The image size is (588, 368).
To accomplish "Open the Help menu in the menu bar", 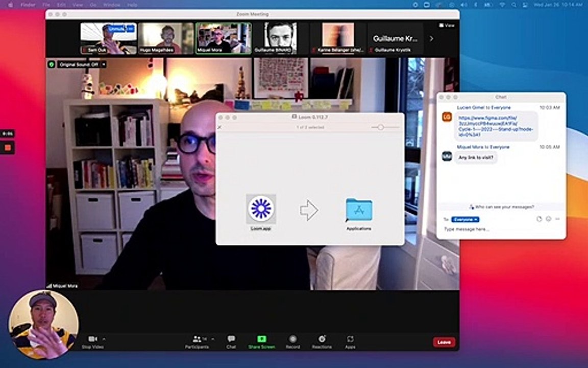I will pyautogui.click(x=132, y=5).
